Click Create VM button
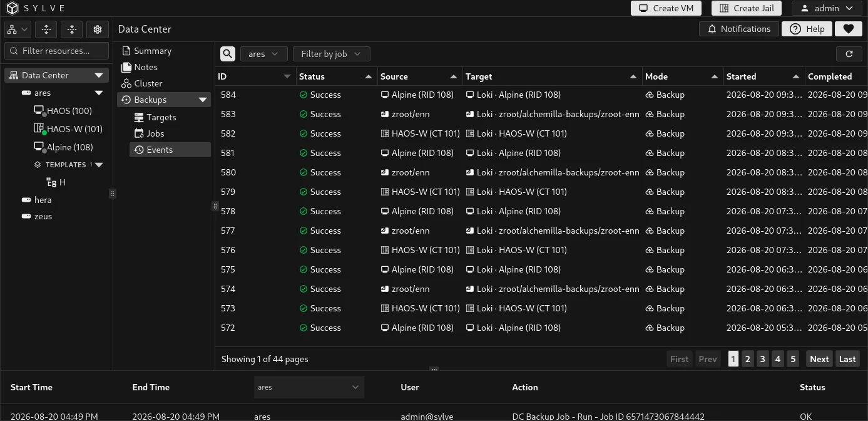868x421 pixels. tap(666, 8)
